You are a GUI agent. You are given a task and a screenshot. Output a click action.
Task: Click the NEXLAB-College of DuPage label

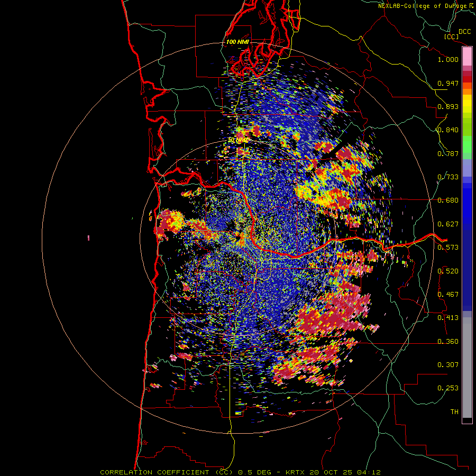point(422,6)
